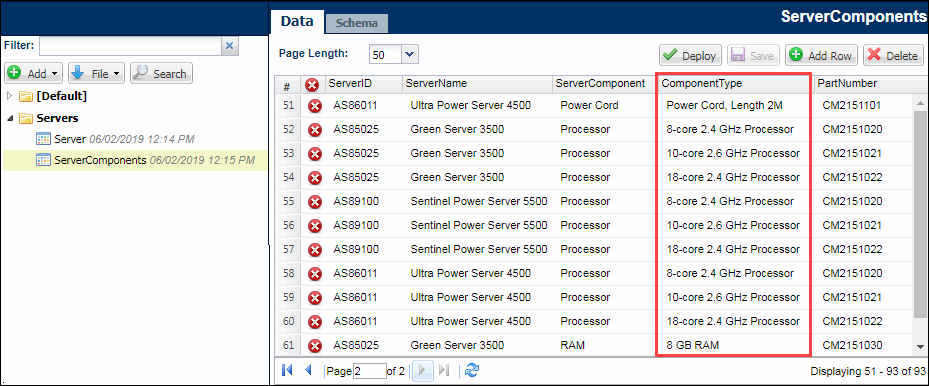Click 'CM2151101' part number cell
The height and width of the screenshot is (386, 929).
(x=853, y=106)
